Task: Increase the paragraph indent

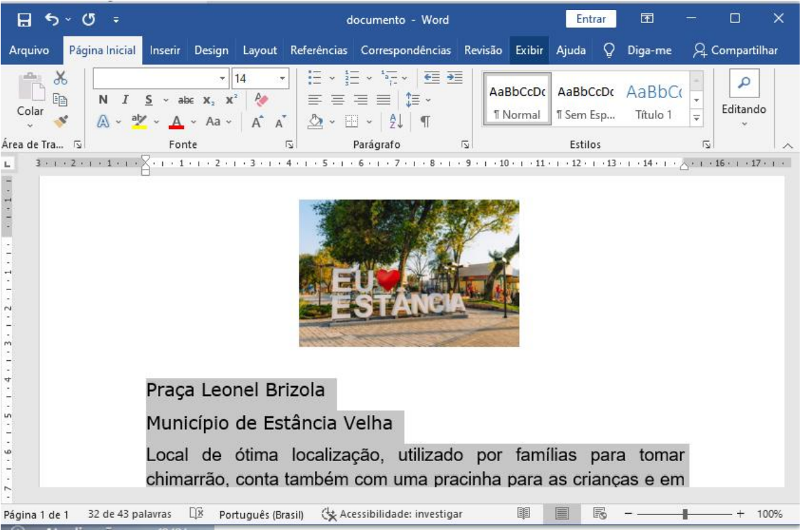Action: 454,78
